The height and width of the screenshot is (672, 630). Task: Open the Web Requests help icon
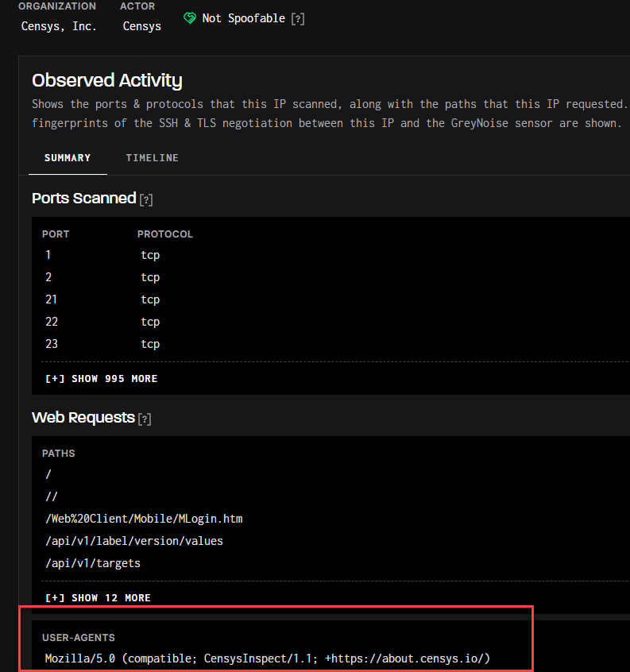(x=145, y=419)
